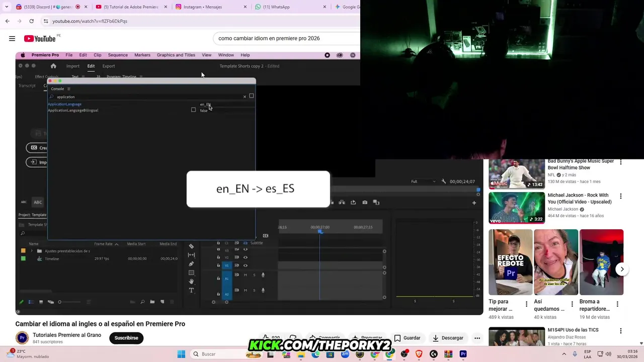Select the Rectangle tool in Premiere toolbar
Screen dimensions: 644x362
click(x=191, y=273)
